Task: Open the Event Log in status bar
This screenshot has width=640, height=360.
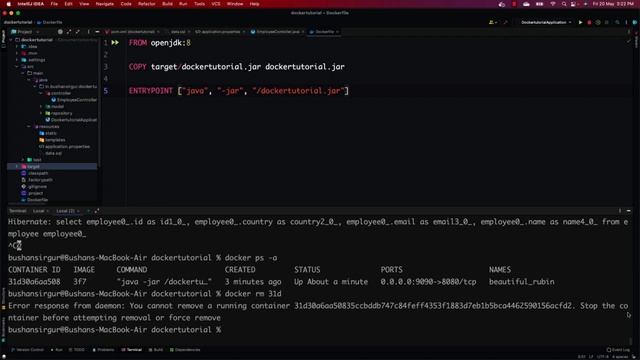Action: (618, 350)
